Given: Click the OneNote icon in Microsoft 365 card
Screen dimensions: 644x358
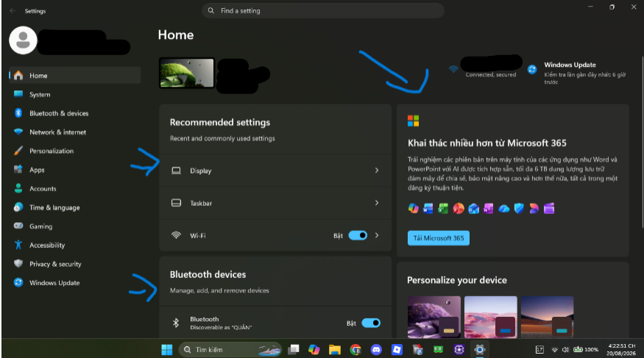Looking at the screenshot, I should tap(489, 208).
